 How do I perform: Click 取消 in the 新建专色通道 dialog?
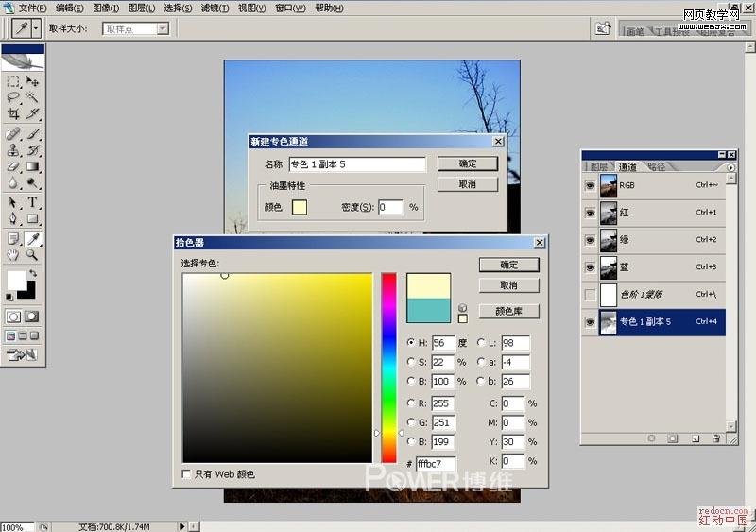[467, 184]
